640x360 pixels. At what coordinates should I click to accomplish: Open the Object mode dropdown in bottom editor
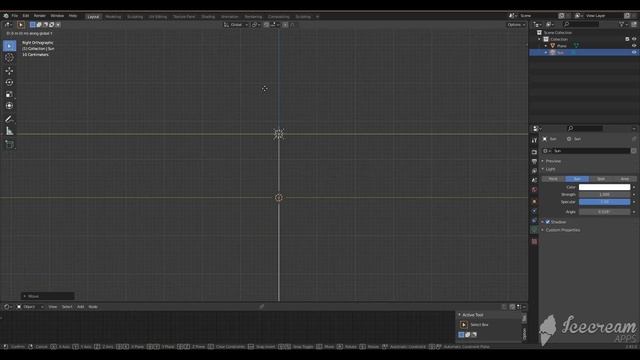coord(30,307)
